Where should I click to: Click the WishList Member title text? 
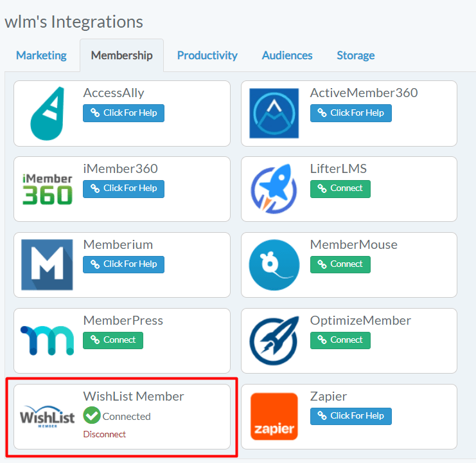pos(134,397)
